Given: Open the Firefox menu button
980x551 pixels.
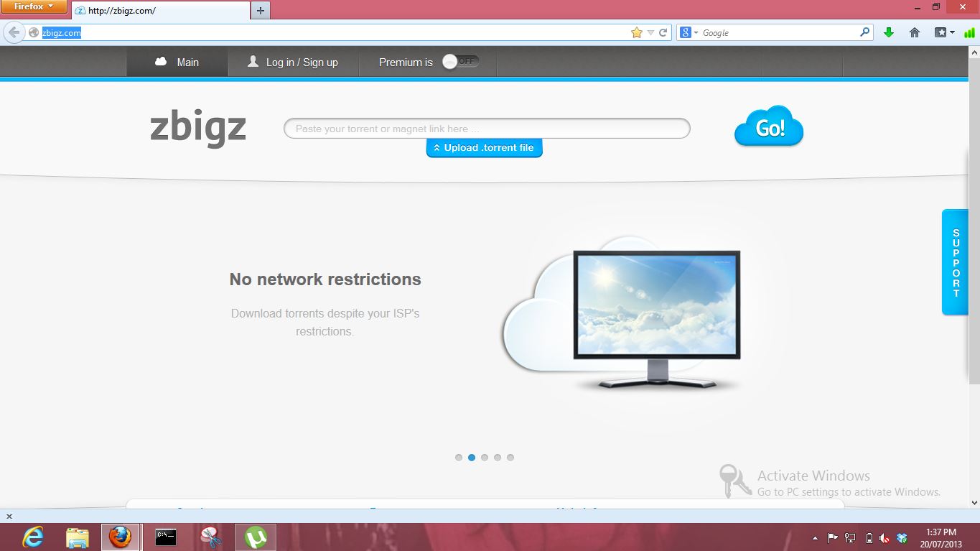Looking at the screenshot, I should pyautogui.click(x=34, y=6).
